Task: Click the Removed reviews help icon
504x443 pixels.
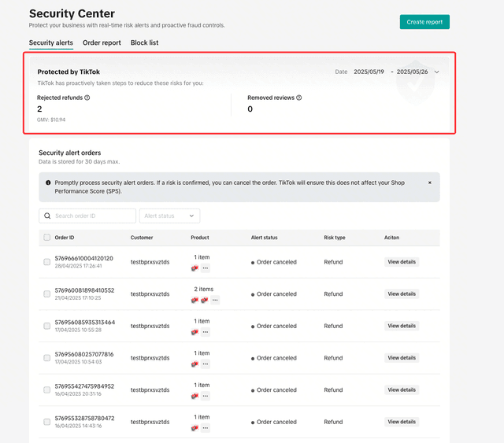Action: 299,98
